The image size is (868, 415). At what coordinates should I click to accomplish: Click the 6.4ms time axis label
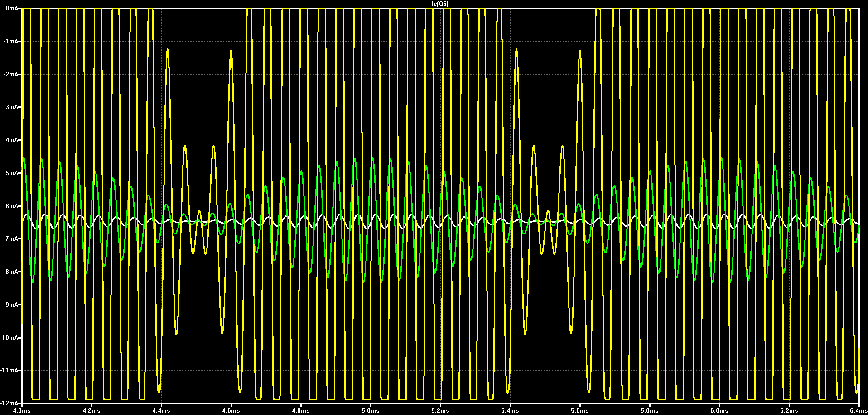coord(858,411)
